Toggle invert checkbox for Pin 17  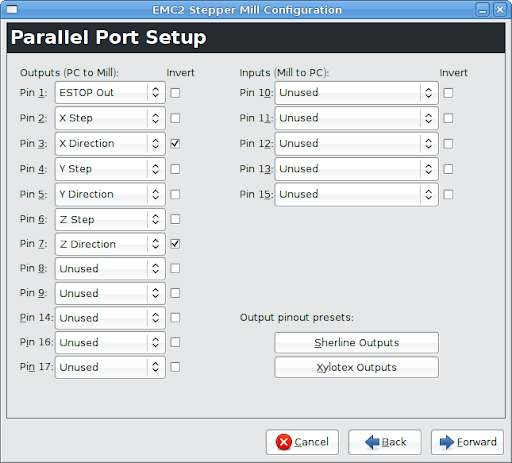[x=175, y=367]
